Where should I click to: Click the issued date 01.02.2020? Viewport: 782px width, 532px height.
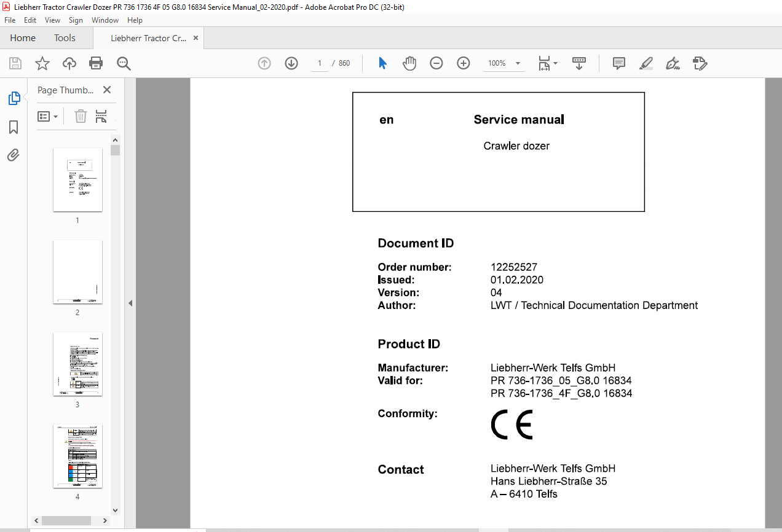coord(517,280)
